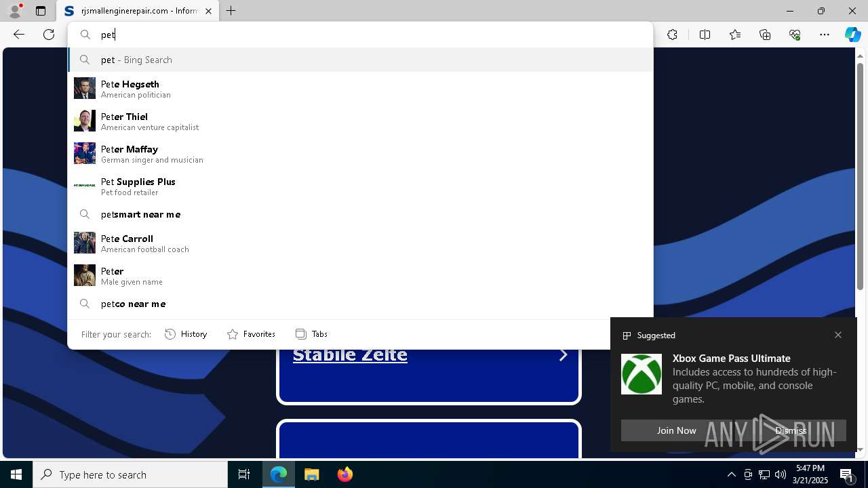Click Peter Maffay's thumbnail photo

tap(85, 153)
